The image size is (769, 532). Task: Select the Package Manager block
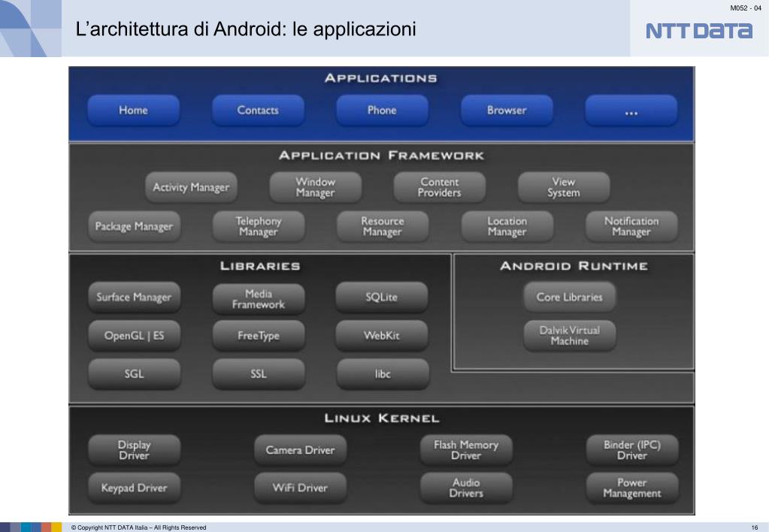[x=134, y=226]
